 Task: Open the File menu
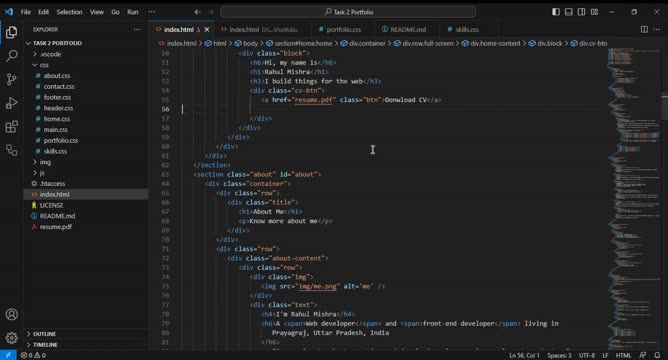[x=26, y=12]
